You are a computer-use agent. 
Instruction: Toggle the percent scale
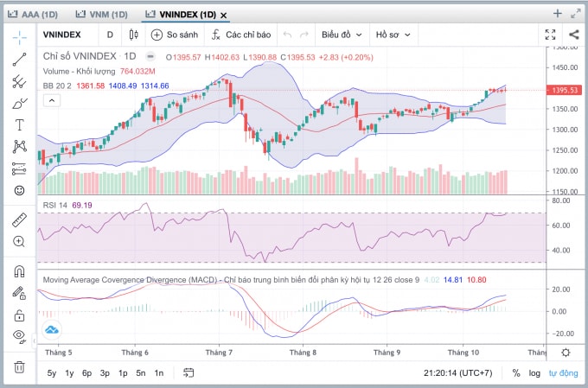(516, 373)
